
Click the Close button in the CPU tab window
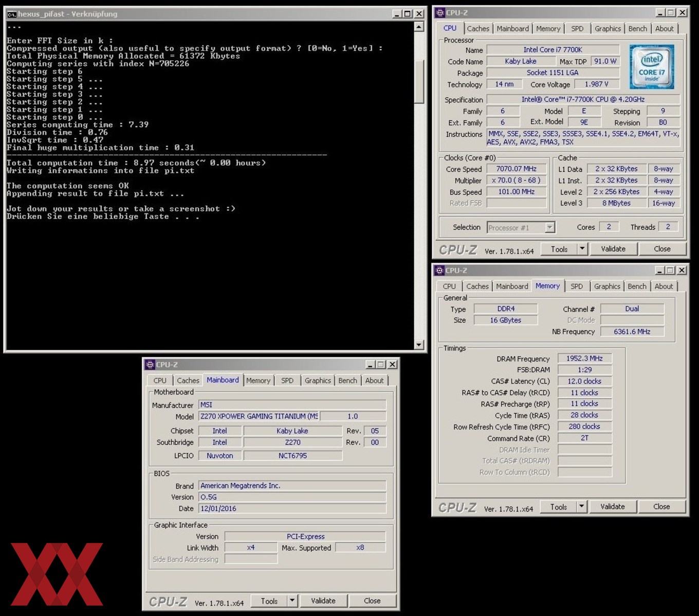[662, 249]
